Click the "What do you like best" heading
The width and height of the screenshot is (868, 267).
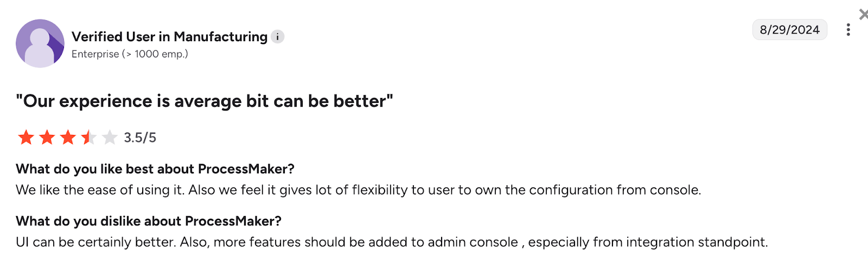pos(155,169)
